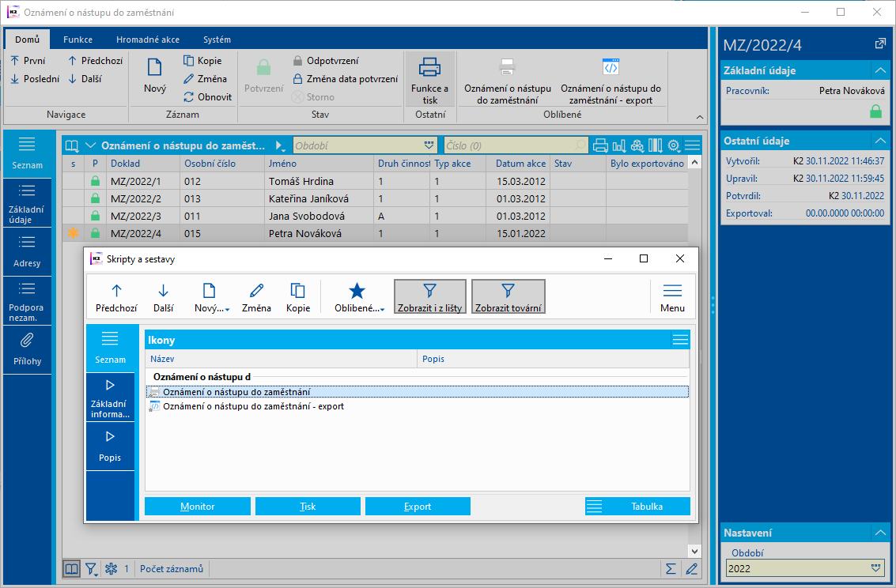Open Podpora nezam. in left sidebar
Image resolution: width=896 pixels, height=588 pixels.
27,301
